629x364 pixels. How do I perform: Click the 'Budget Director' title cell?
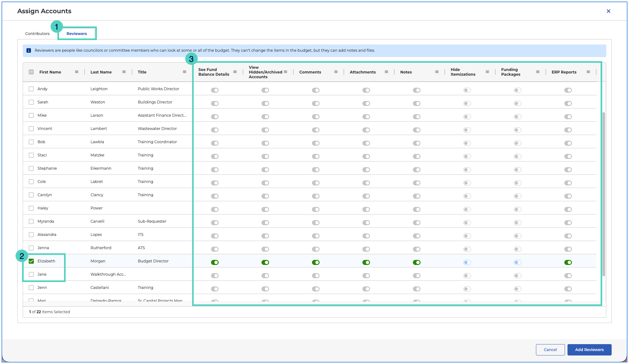pos(153,261)
